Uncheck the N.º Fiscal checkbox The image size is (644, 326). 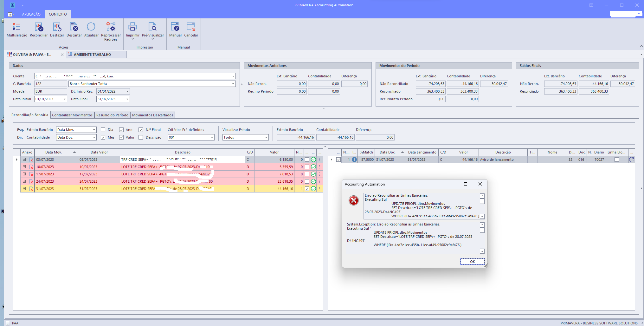[x=141, y=130]
